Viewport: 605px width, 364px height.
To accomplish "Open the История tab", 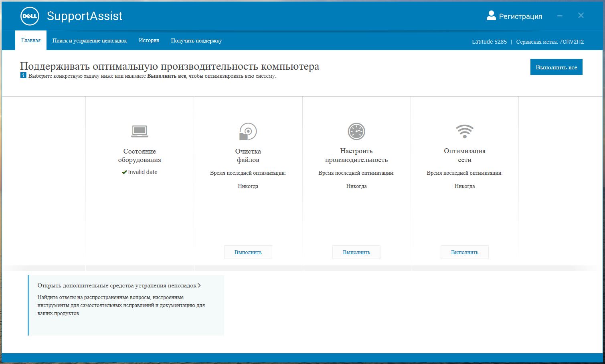I will [149, 40].
